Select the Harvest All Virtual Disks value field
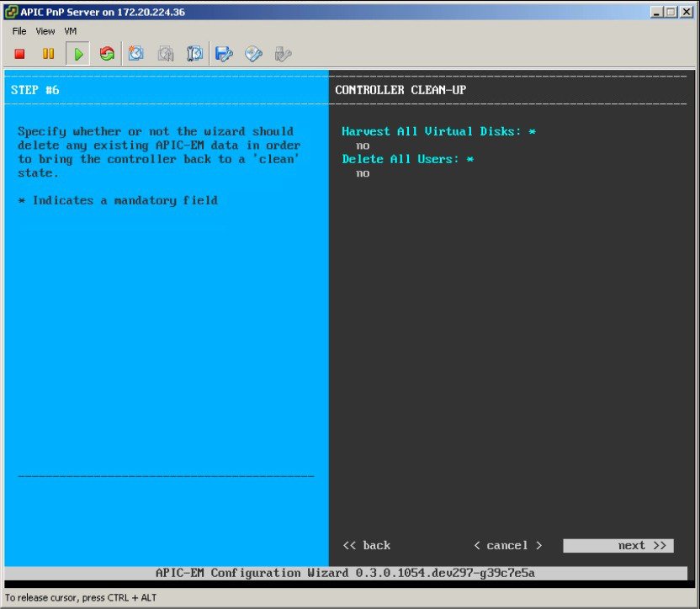The height and width of the screenshot is (609, 700). [363, 146]
